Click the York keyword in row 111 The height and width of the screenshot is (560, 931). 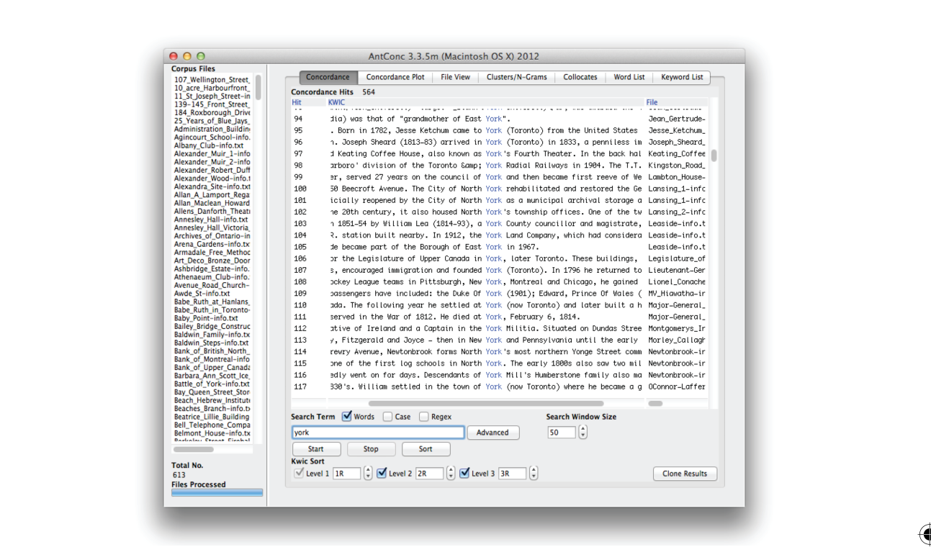click(493, 317)
